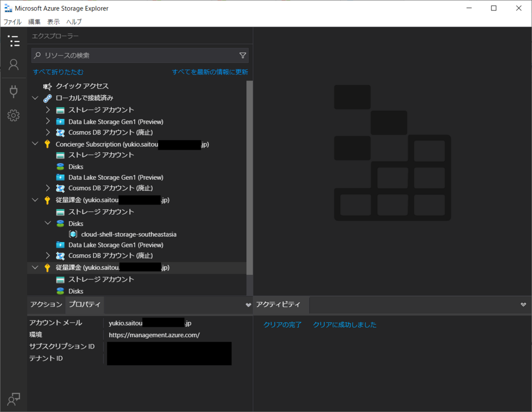Image resolution: width=532 pixels, height=412 pixels.
Task: Collapse the Concierge Subscription node
Action: coord(35,144)
